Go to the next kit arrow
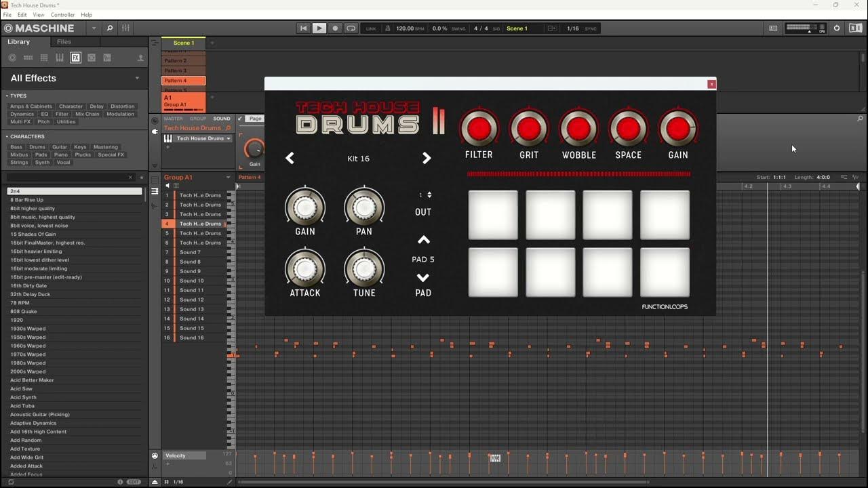 pos(427,158)
